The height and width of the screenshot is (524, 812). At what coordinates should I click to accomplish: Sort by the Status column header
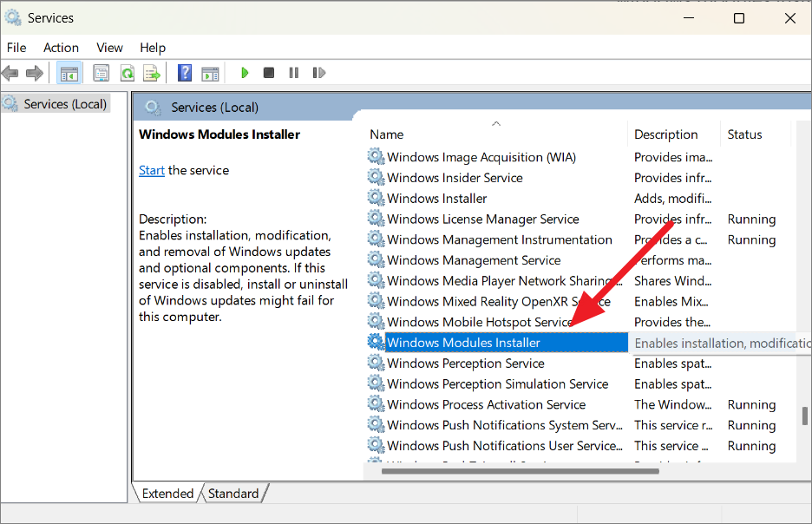pyautogui.click(x=744, y=134)
